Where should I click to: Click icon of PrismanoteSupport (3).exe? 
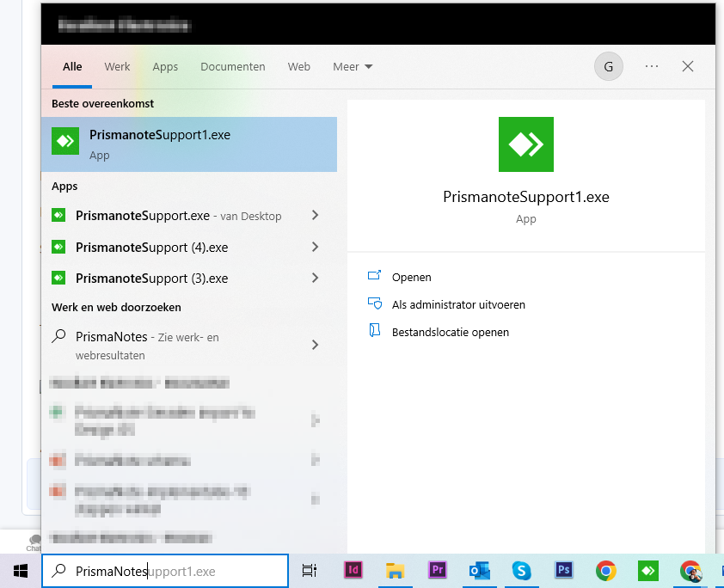58,278
